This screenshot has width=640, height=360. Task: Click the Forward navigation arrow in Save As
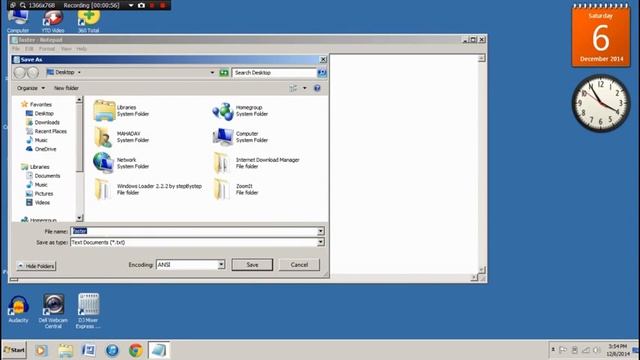coord(33,73)
